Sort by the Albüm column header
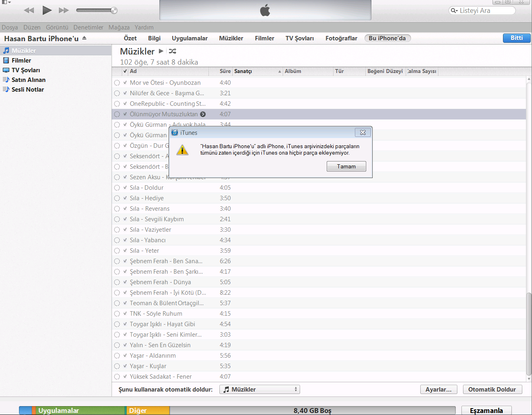 [308, 71]
